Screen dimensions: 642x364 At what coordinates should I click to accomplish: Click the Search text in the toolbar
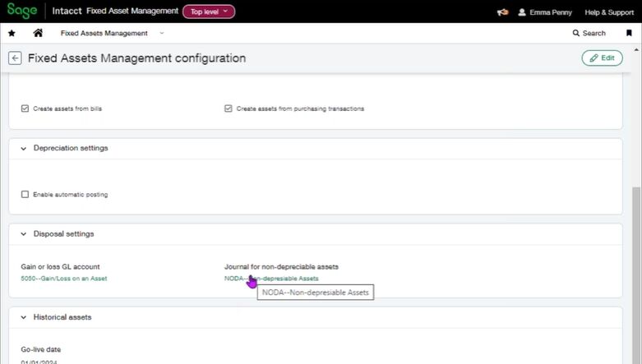pos(594,33)
